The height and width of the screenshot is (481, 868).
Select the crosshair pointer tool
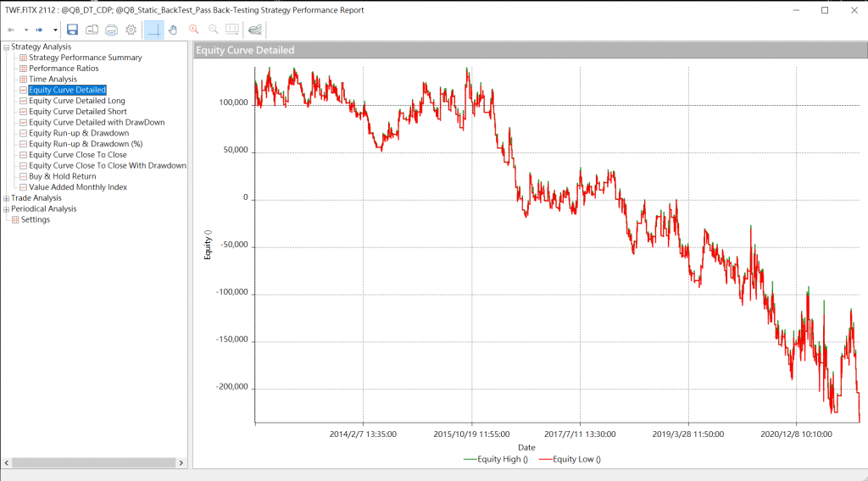(x=153, y=30)
